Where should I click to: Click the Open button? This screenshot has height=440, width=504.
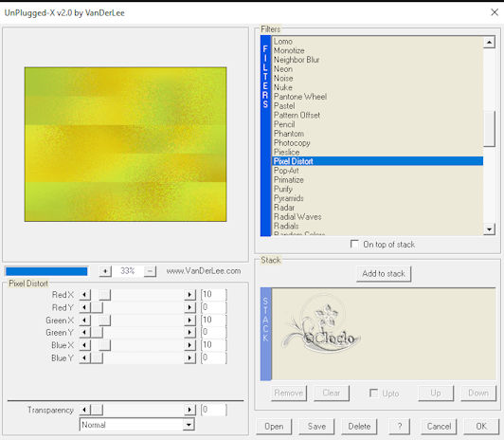pos(274,427)
